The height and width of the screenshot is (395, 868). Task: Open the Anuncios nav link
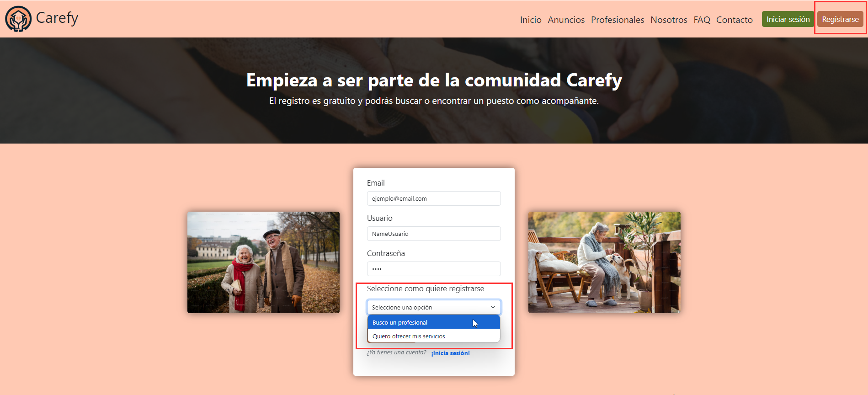(566, 20)
